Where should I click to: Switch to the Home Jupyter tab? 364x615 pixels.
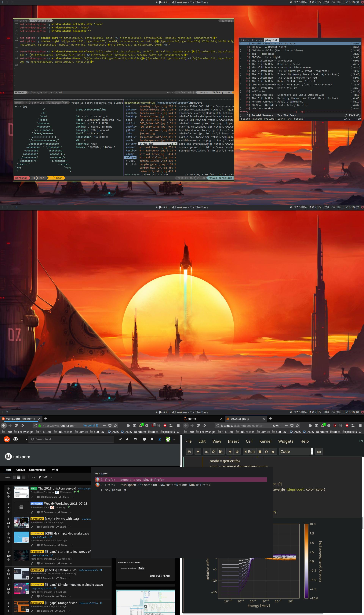(191, 419)
